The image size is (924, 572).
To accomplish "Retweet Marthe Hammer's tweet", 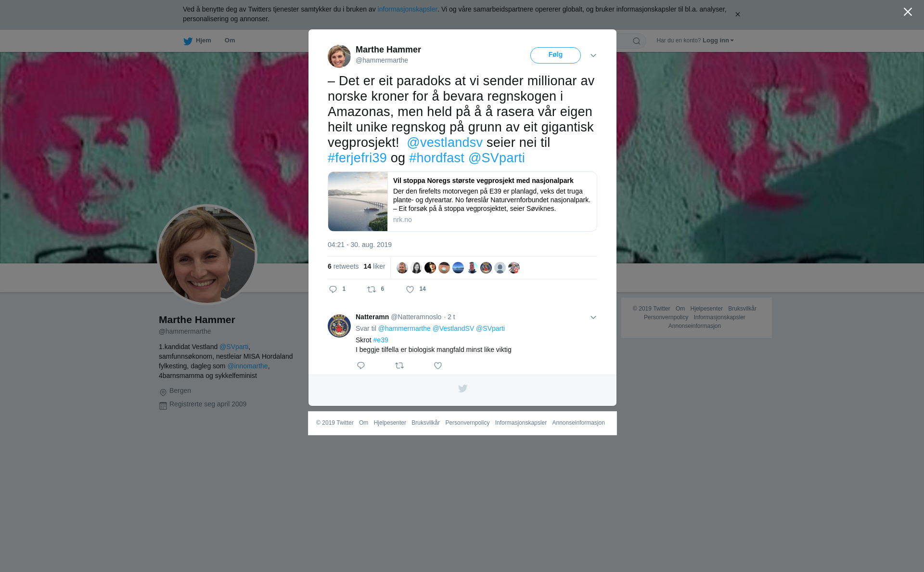I will [372, 289].
